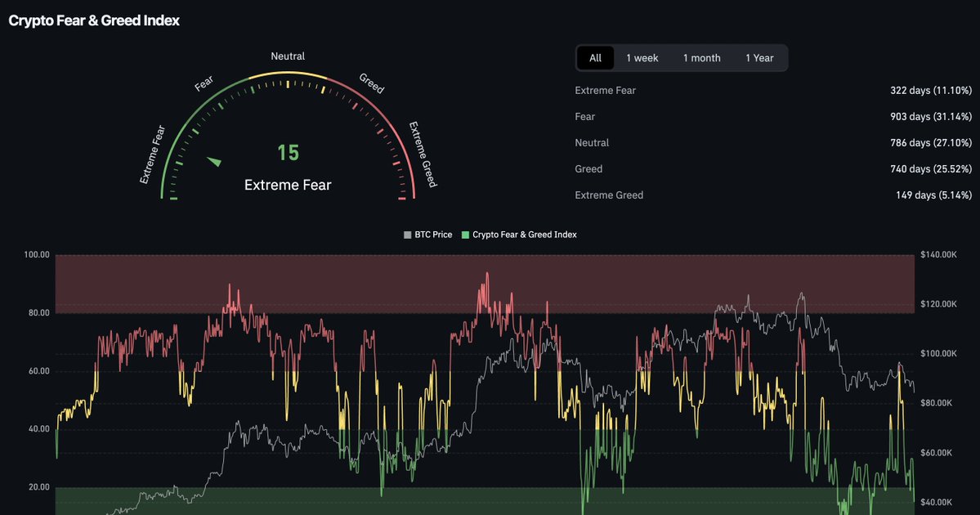
Task: Click the Extreme Fear label under gauge value
Action: pos(288,185)
